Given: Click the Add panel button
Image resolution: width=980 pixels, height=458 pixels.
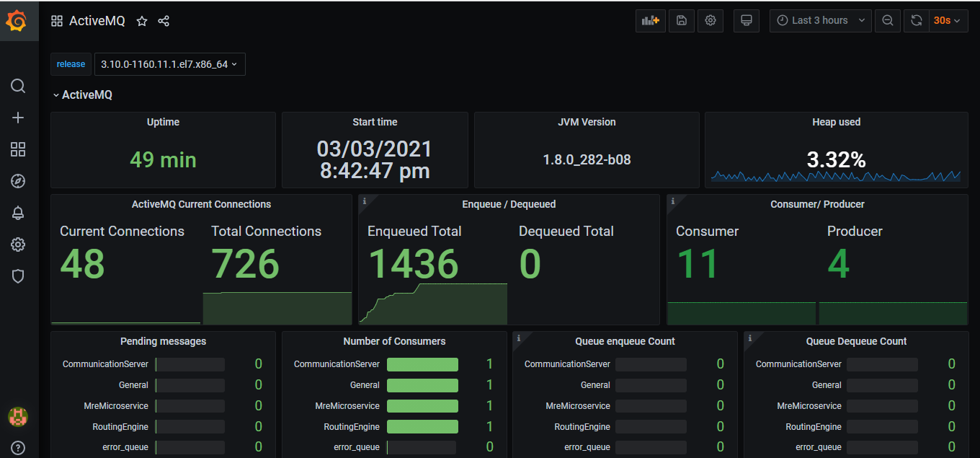Looking at the screenshot, I should [651, 21].
